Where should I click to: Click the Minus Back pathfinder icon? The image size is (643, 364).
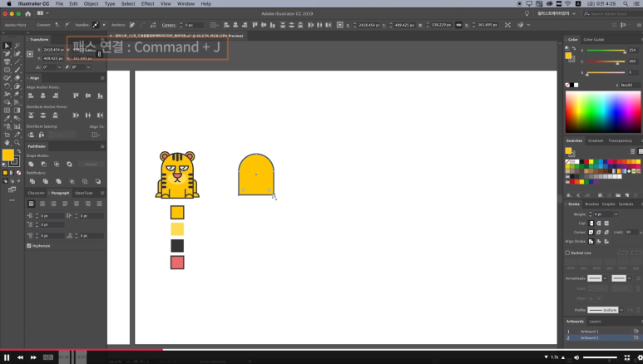(x=98, y=181)
